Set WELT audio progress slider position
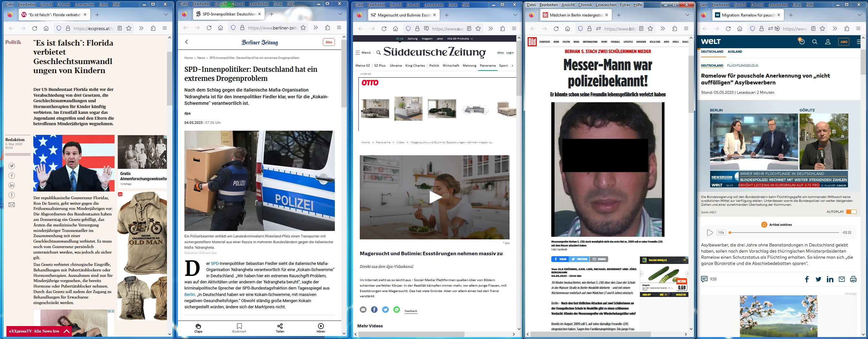The width and height of the screenshot is (868, 339). 784,233
